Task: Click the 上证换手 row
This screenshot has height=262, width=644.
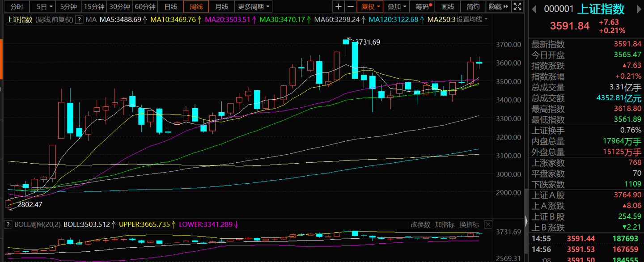Action: pyautogui.click(x=586, y=131)
